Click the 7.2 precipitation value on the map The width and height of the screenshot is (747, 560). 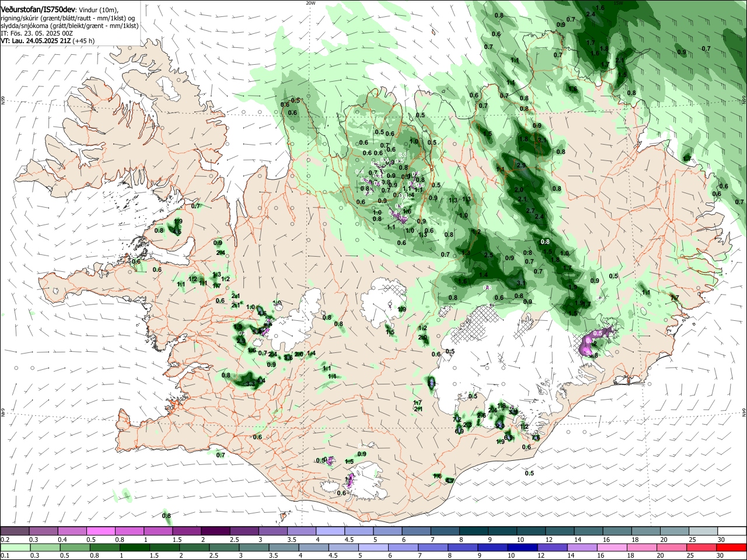[458, 419]
